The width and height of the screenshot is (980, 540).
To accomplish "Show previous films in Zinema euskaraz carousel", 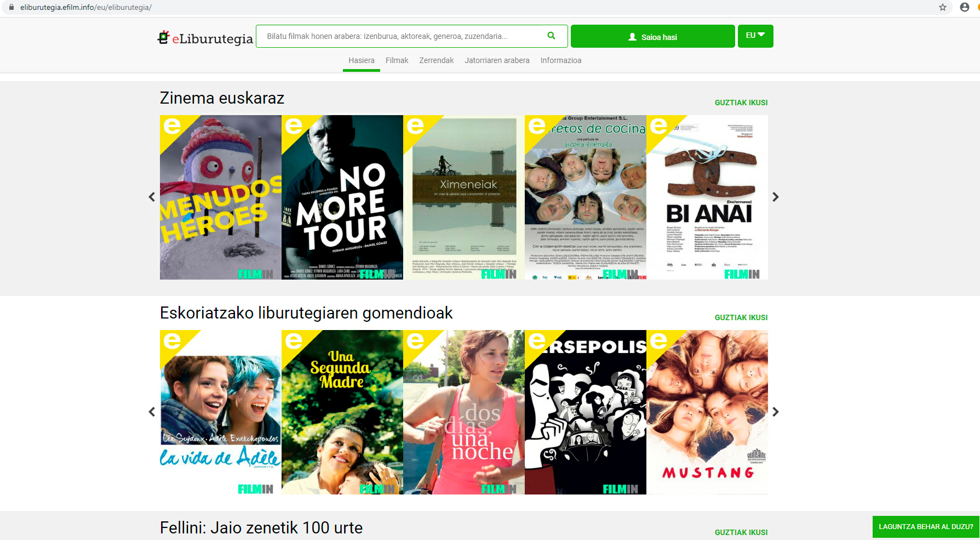I will tap(152, 197).
